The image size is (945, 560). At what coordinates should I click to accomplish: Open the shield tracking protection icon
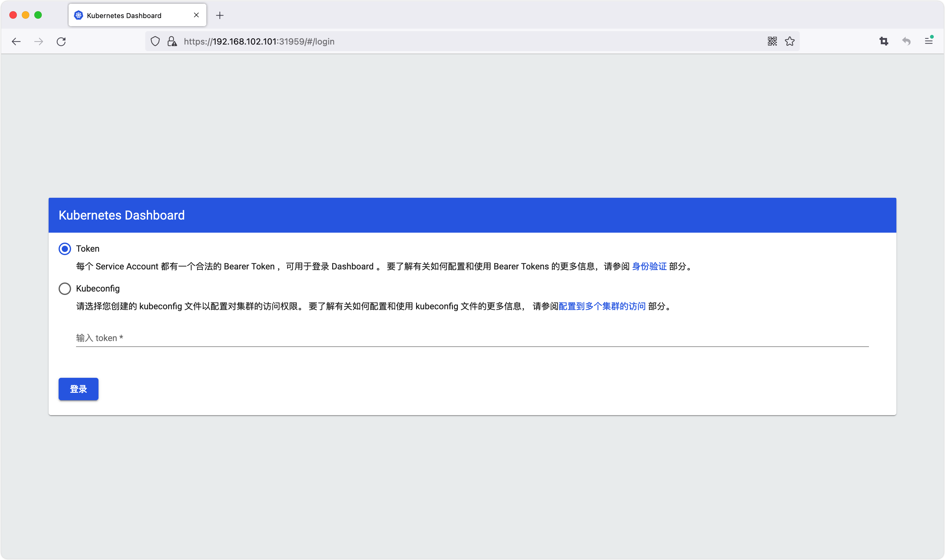click(x=155, y=41)
